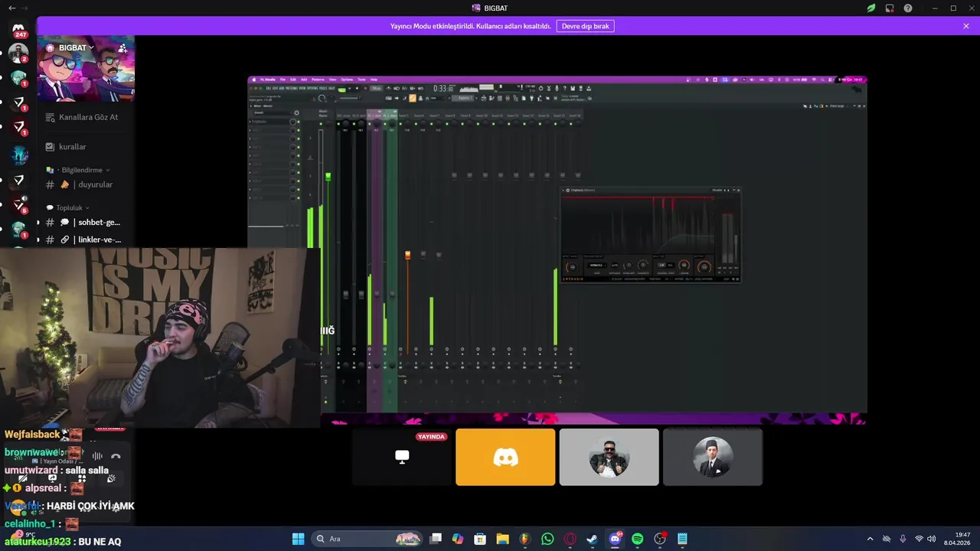Open Tools menu in streamed FL Studio
980x551 pixels.
pyautogui.click(x=361, y=80)
